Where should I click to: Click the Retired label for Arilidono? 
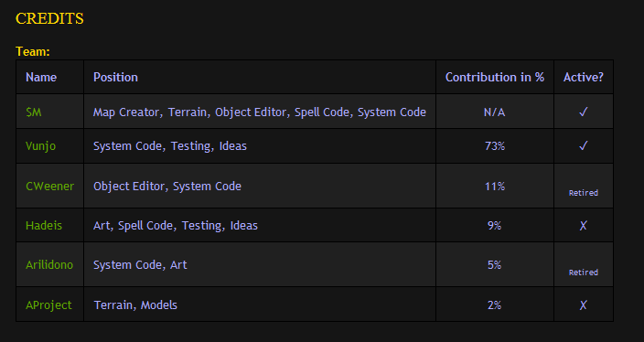tap(584, 273)
